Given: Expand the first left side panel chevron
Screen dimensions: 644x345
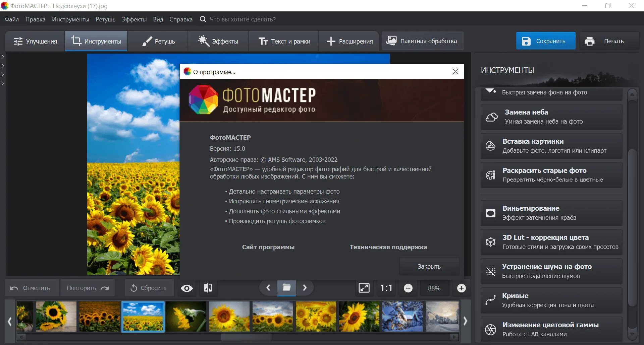Looking at the screenshot, I should click(x=3, y=57).
